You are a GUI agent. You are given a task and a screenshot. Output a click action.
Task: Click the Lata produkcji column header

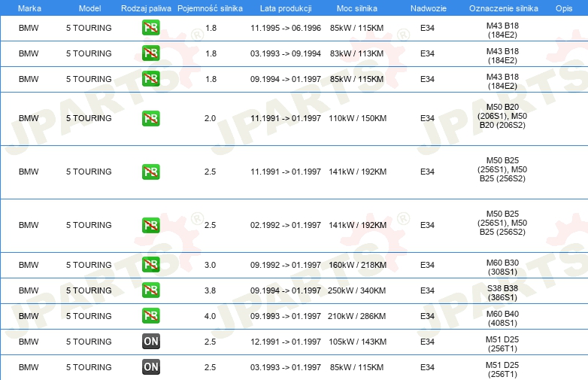[286, 8]
